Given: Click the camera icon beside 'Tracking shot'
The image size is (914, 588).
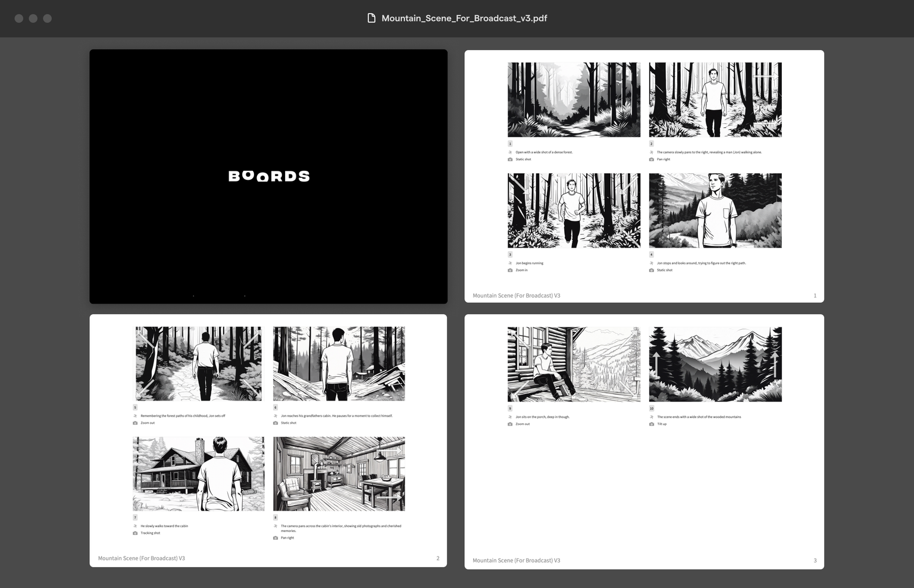Looking at the screenshot, I should [134, 533].
